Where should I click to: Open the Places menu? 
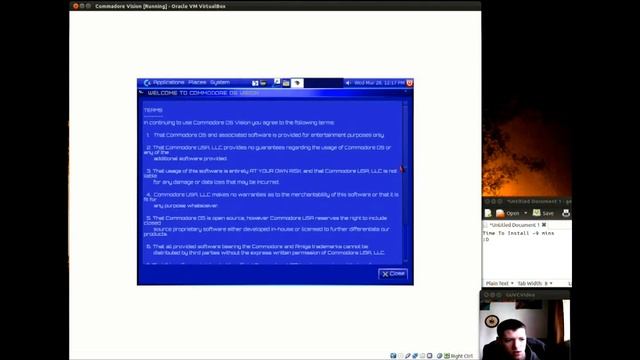197,82
